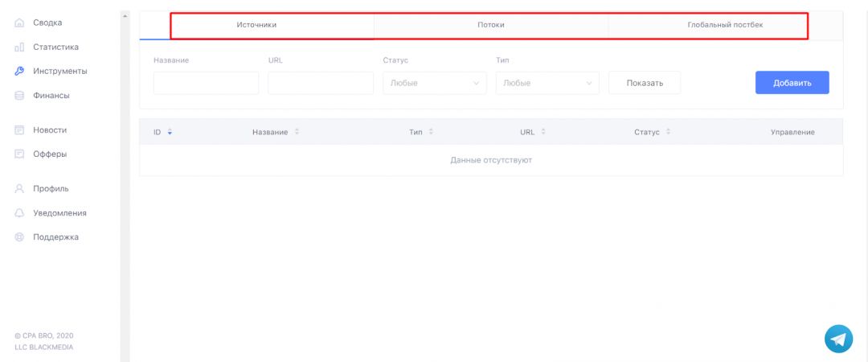Image resolution: width=868 pixels, height=362 pixels.
Task: Open the Telegram chat bubble
Action: [838, 339]
